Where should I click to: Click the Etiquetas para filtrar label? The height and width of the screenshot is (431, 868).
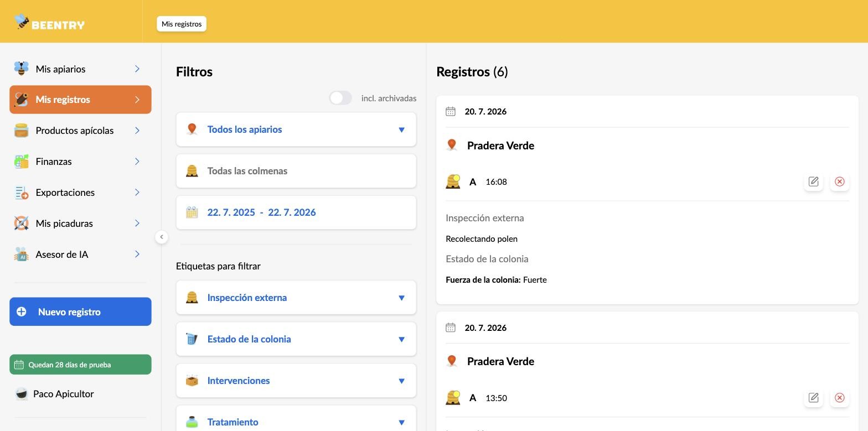pos(218,266)
